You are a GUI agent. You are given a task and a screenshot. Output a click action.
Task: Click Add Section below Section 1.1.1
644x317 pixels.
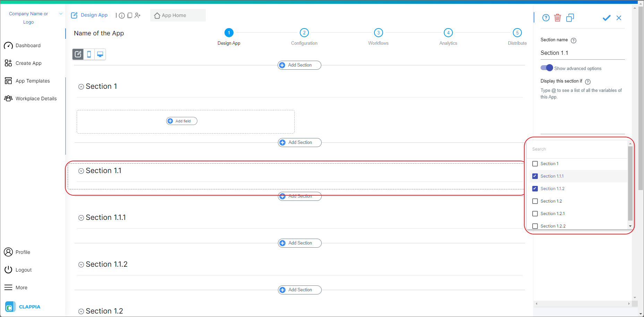pos(299,243)
